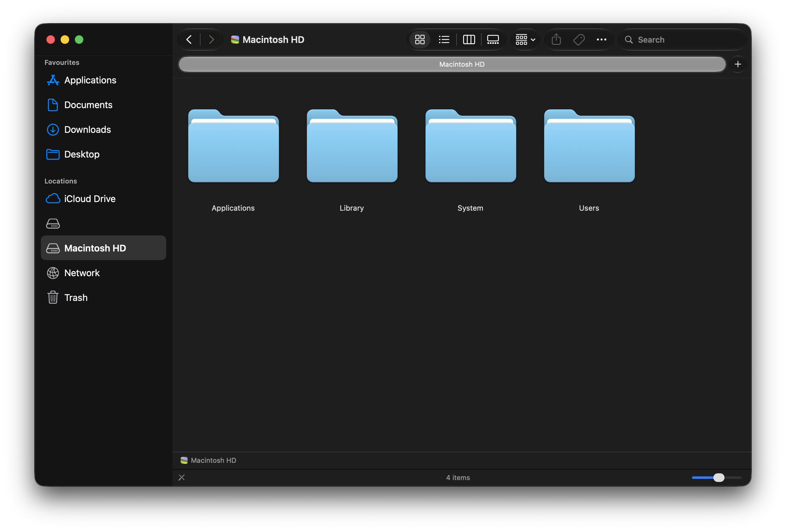Click into the Search field
Image resolution: width=786 pixels, height=532 pixels.
(x=682, y=40)
